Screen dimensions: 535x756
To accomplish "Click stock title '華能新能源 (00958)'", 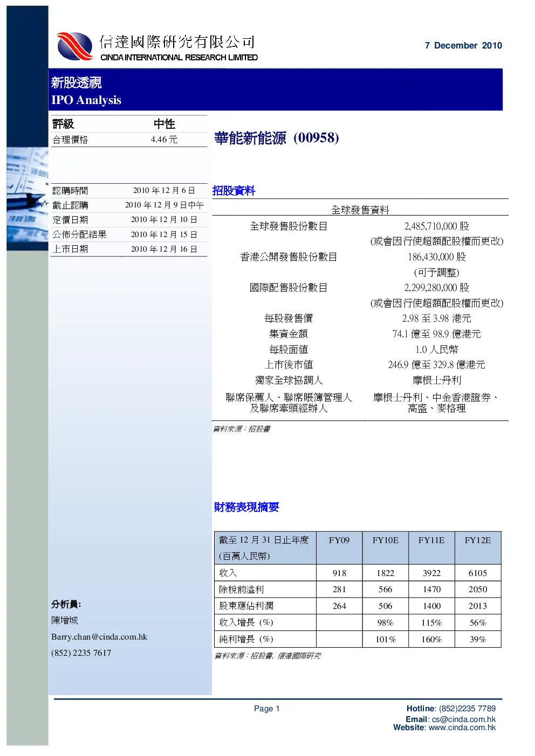I will [277, 138].
